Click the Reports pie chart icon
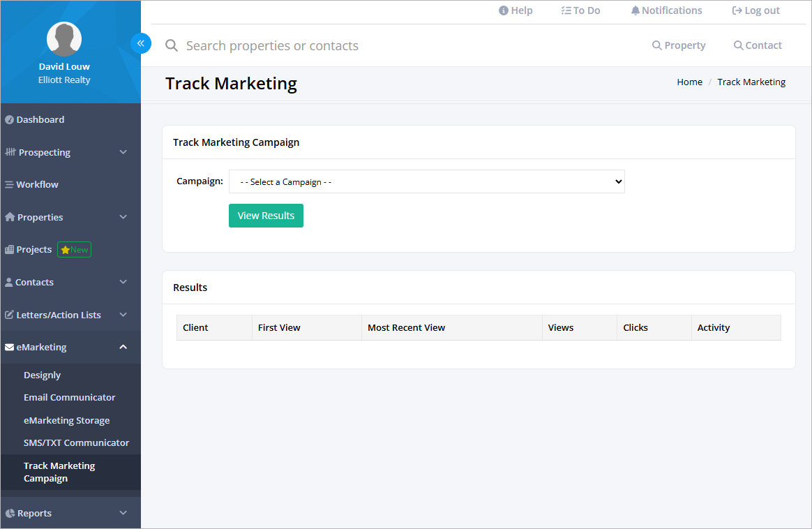This screenshot has width=812, height=529. (10, 513)
